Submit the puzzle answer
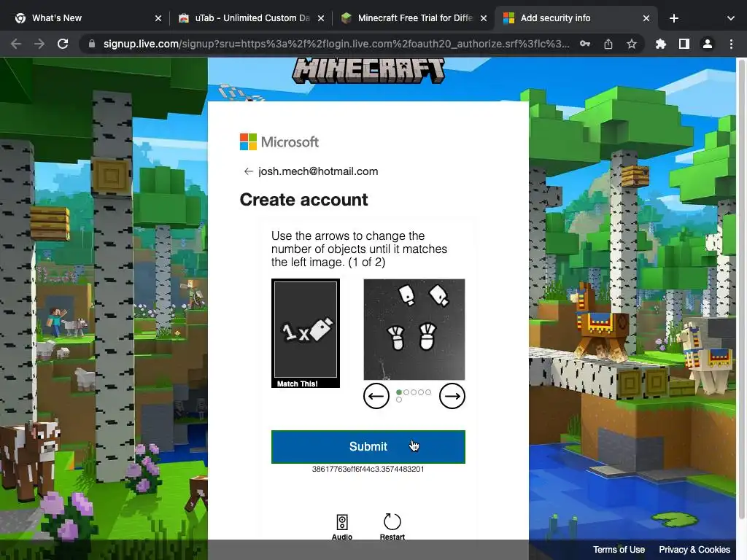The width and height of the screenshot is (747, 560). (368, 447)
